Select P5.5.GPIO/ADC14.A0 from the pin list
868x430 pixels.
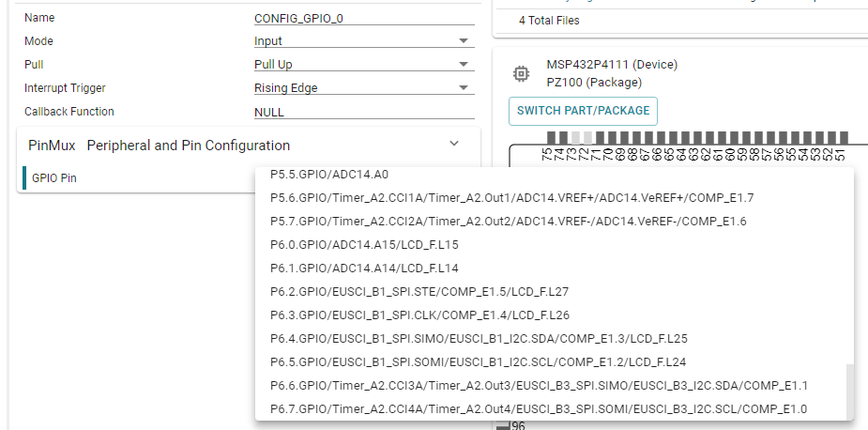pos(329,175)
